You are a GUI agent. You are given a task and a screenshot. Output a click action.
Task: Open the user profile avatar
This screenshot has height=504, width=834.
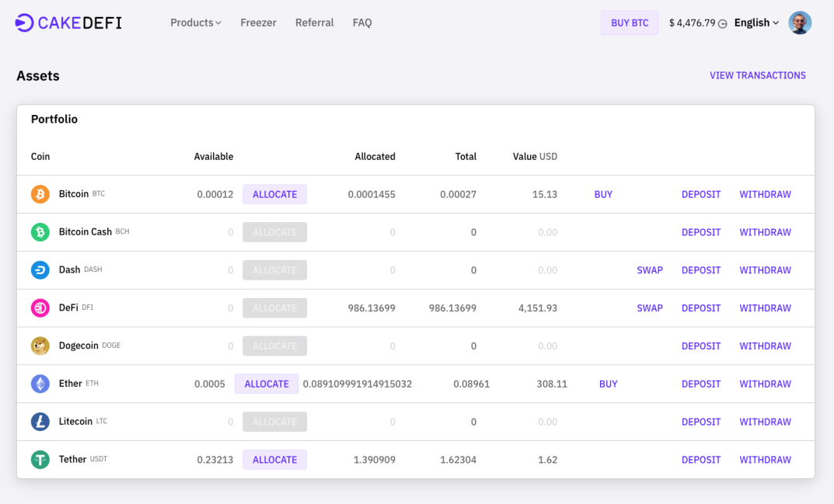pos(800,23)
